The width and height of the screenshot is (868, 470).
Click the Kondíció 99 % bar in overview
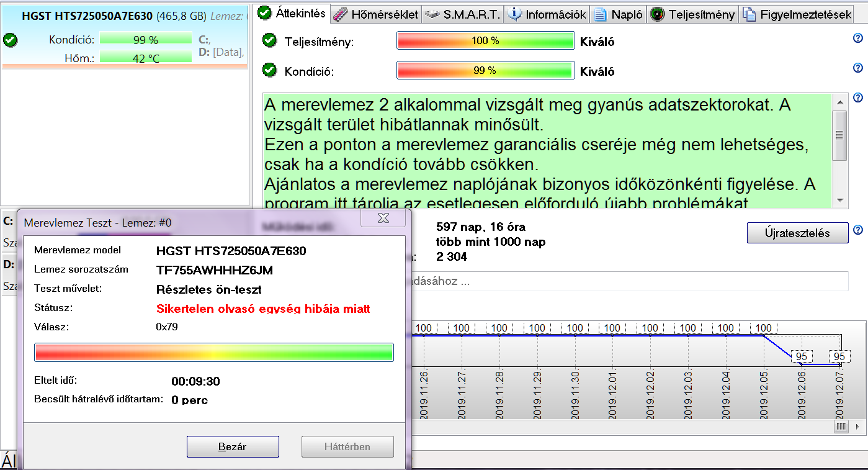click(486, 70)
